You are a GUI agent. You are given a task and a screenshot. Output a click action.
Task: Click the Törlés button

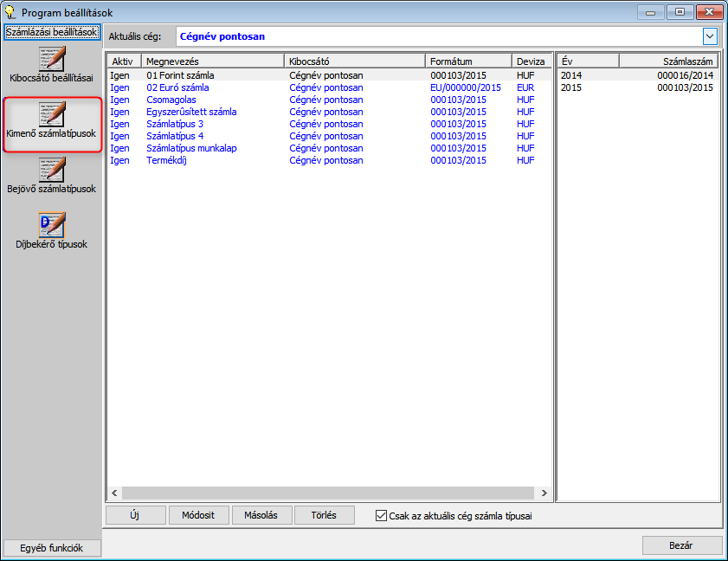[324, 515]
